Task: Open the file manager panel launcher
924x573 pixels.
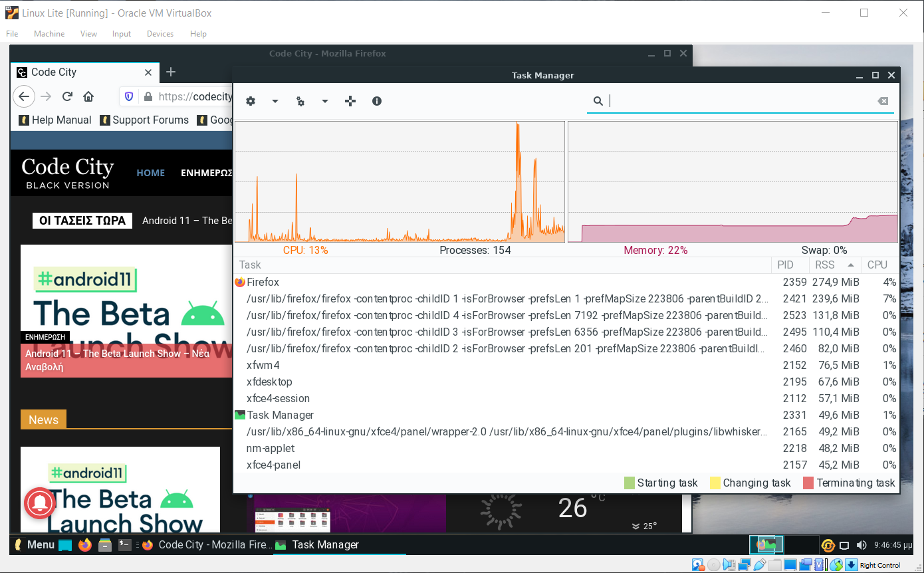Action: click(104, 545)
